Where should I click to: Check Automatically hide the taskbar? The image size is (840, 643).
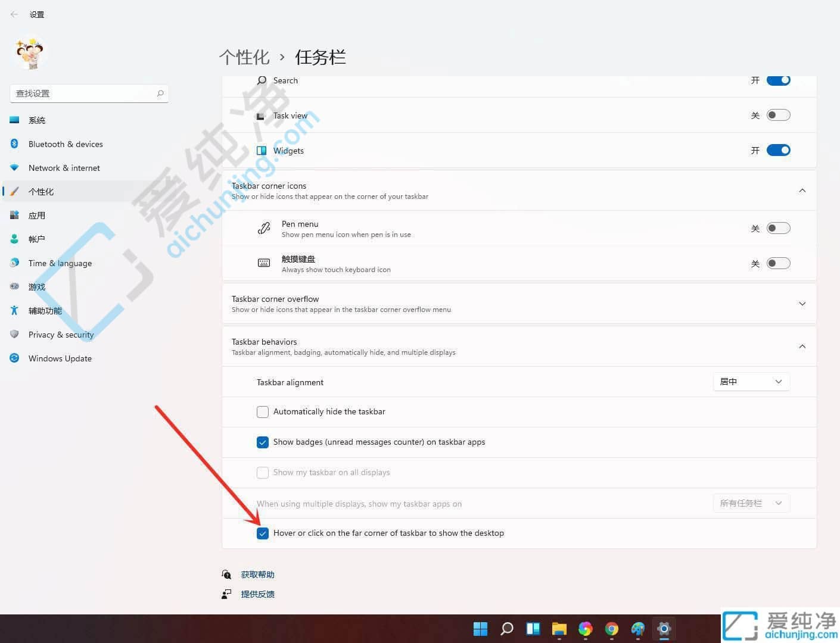pyautogui.click(x=263, y=411)
